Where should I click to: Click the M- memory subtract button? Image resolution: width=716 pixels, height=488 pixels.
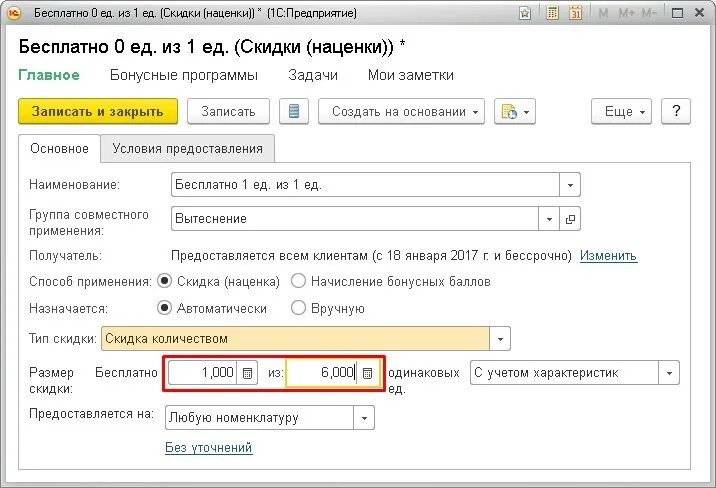[x=649, y=13]
